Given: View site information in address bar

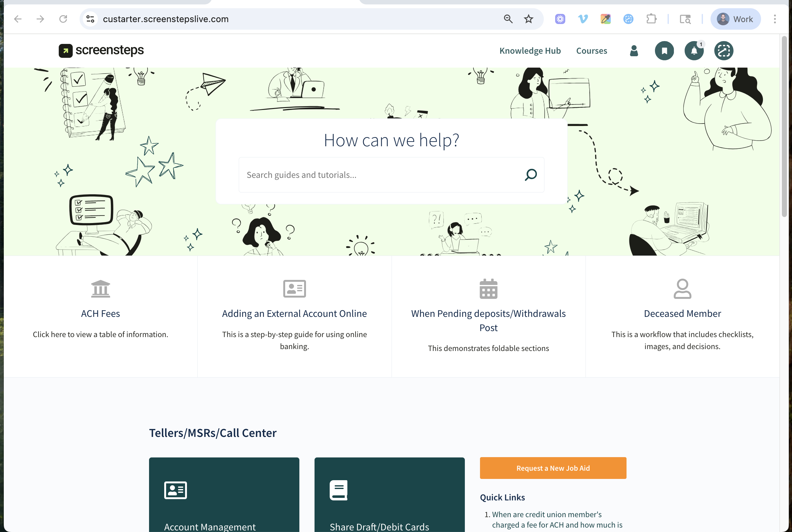Looking at the screenshot, I should pyautogui.click(x=90, y=19).
